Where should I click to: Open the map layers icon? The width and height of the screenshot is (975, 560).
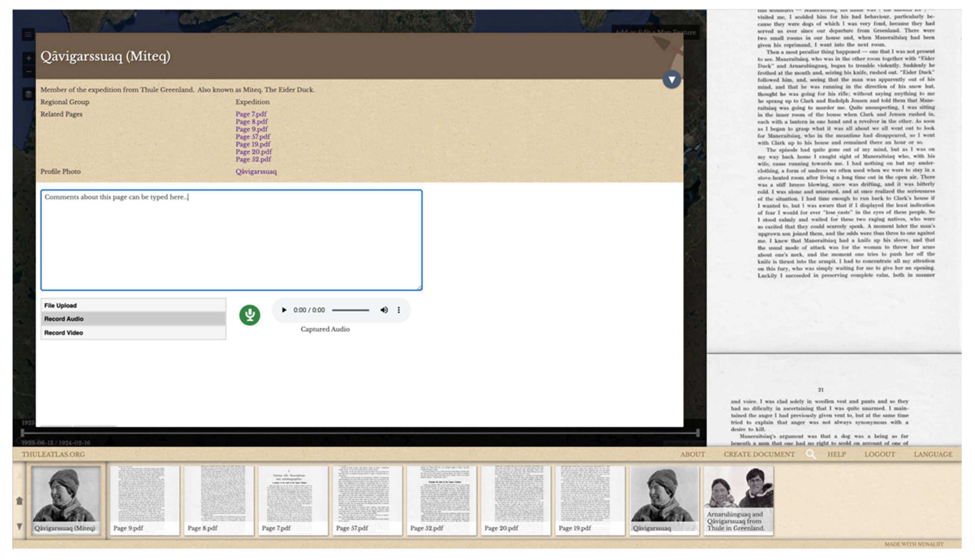pyautogui.click(x=28, y=94)
